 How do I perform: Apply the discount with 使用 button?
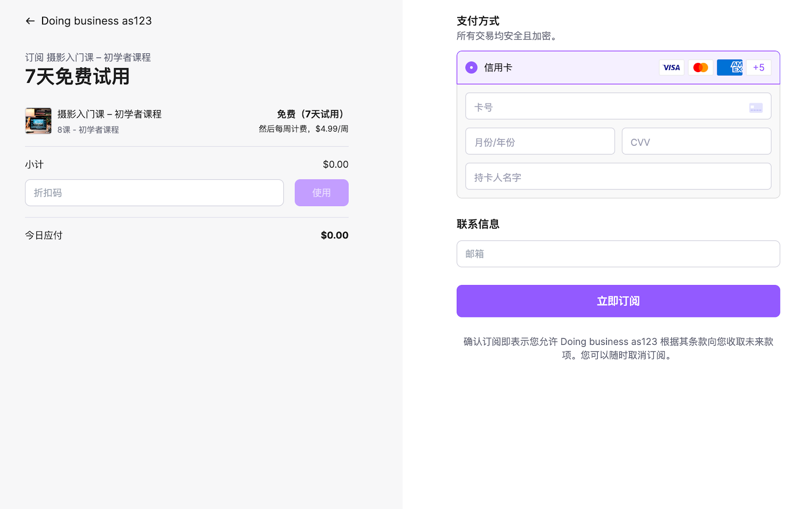[x=321, y=193]
